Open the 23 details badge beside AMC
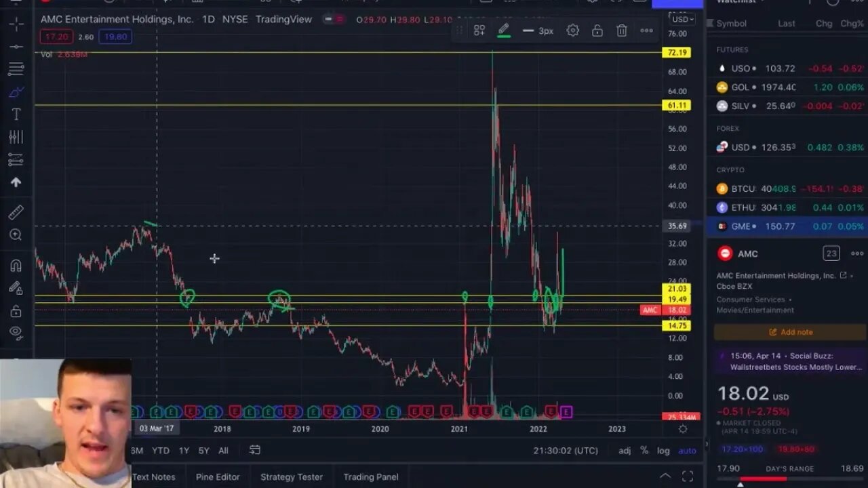This screenshot has height=488, width=868. click(x=831, y=253)
